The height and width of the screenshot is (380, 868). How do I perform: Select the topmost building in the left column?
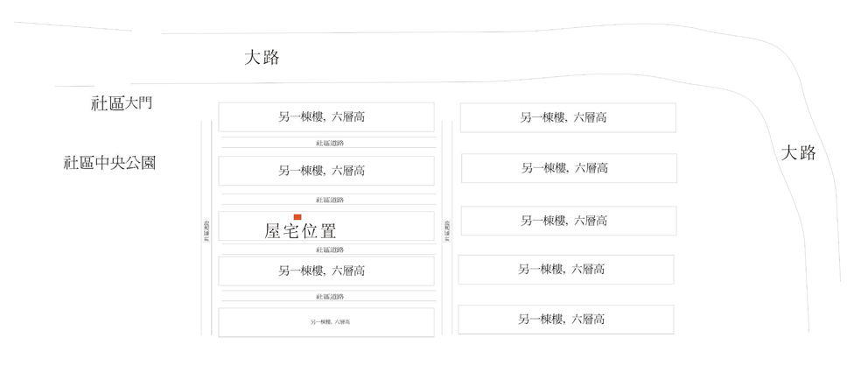tap(325, 117)
